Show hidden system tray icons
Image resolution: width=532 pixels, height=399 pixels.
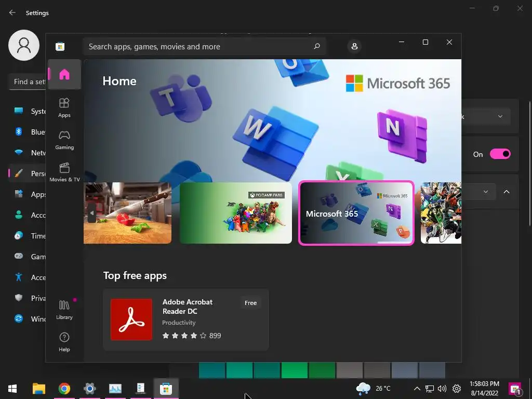tap(417, 389)
